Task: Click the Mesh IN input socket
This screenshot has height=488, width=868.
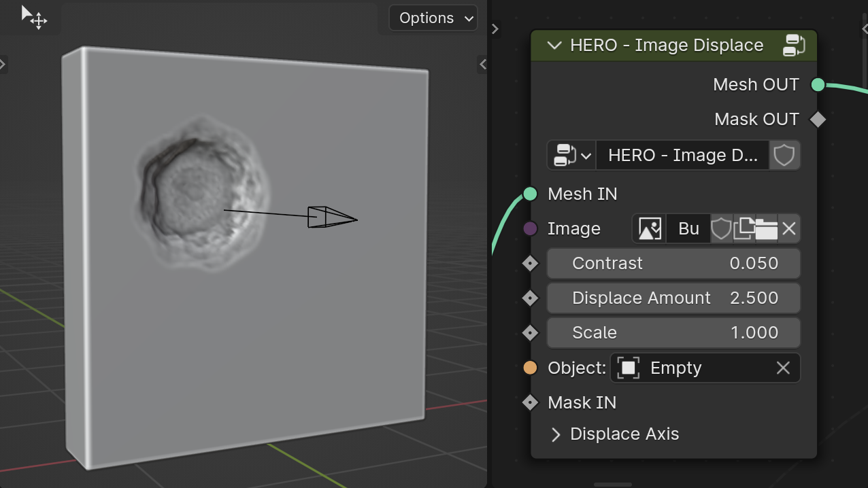Action: pos(531,194)
